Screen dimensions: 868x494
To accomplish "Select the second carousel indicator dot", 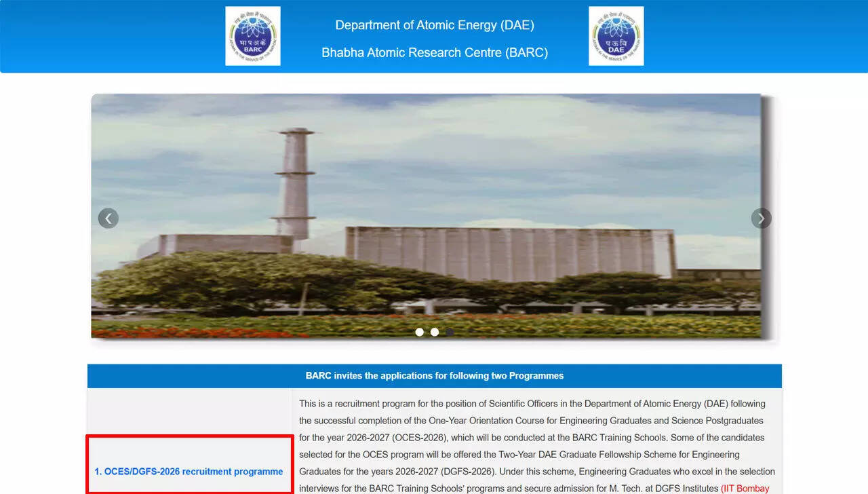I will pyautogui.click(x=435, y=332).
